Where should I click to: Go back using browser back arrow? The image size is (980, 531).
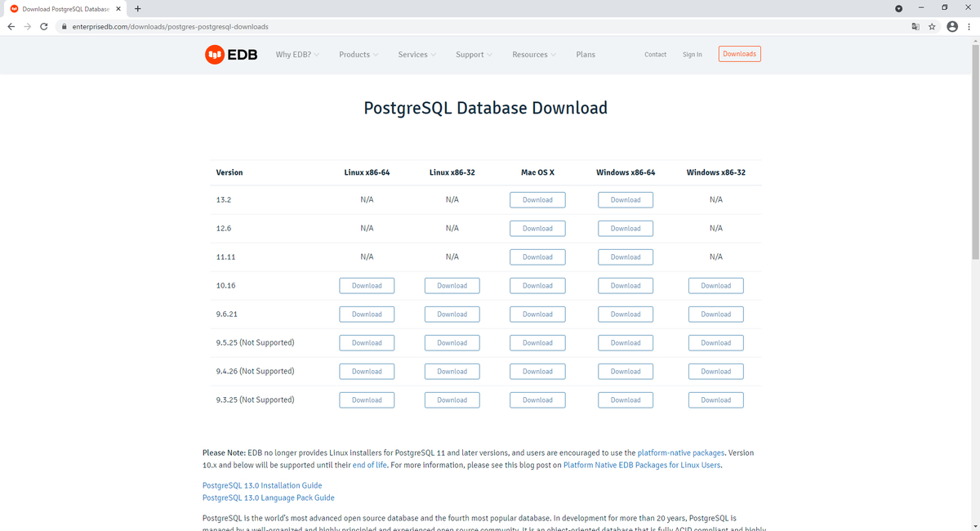pyautogui.click(x=11, y=26)
